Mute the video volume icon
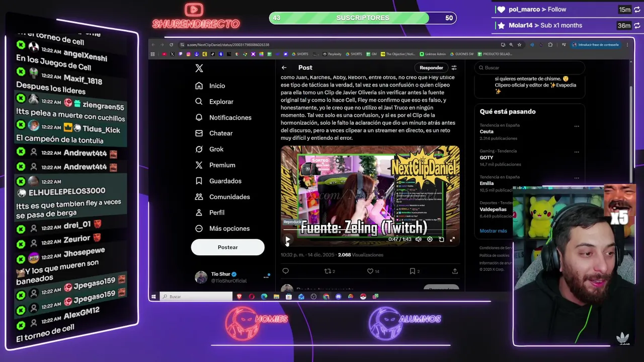This screenshot has height=362, width=644. coord(418,239)
